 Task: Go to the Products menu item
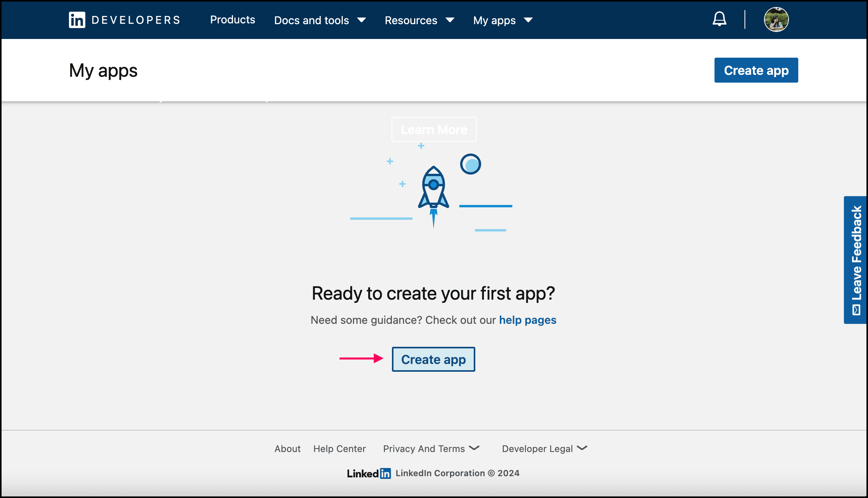[x=233, y=20]
